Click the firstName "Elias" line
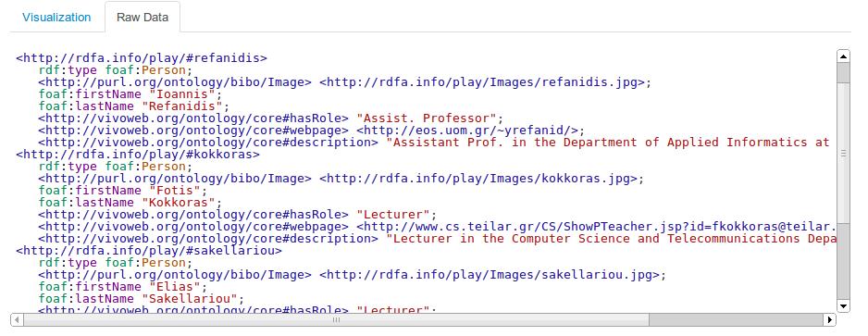 (123, 287)
